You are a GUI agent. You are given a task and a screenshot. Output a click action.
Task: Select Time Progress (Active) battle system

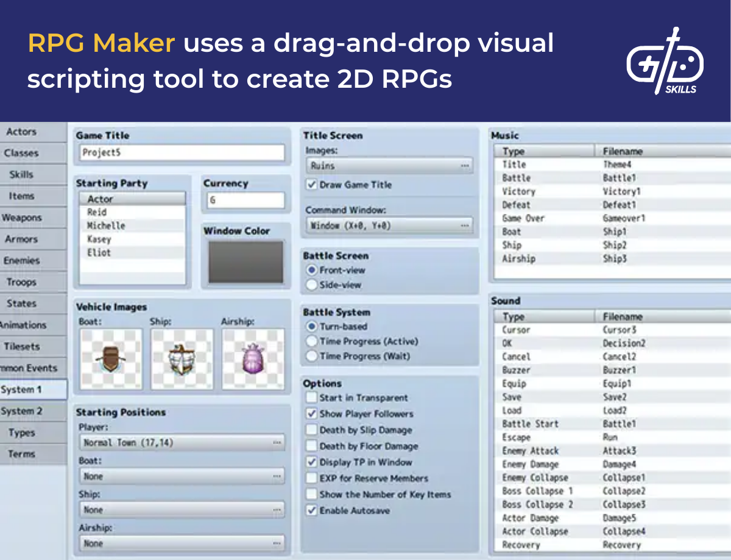312,341
